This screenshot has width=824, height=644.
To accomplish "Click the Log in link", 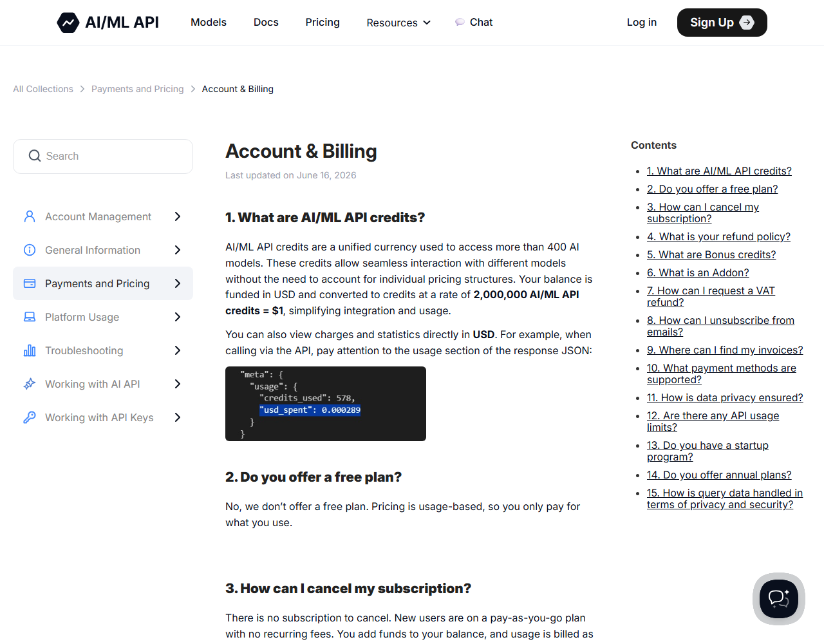I will click(642, 22).
